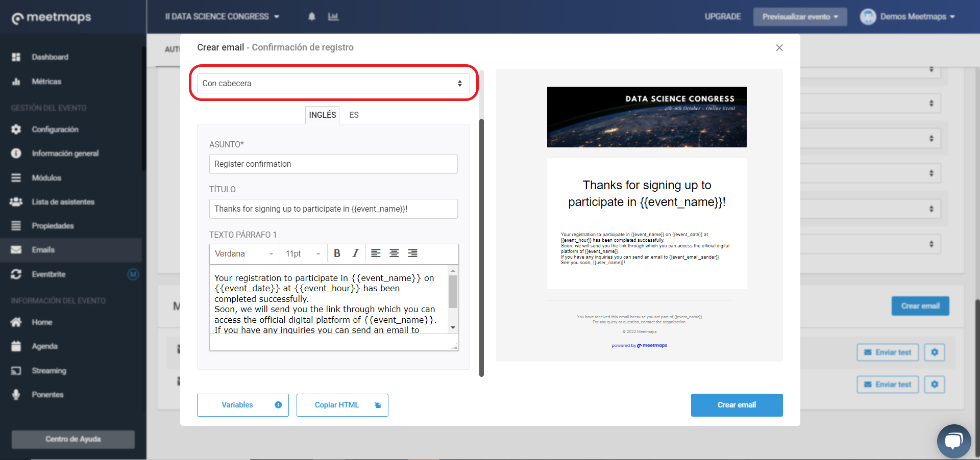Screen dimensions: 980x460
Task: Click the Home house icon
Action: 16,322
